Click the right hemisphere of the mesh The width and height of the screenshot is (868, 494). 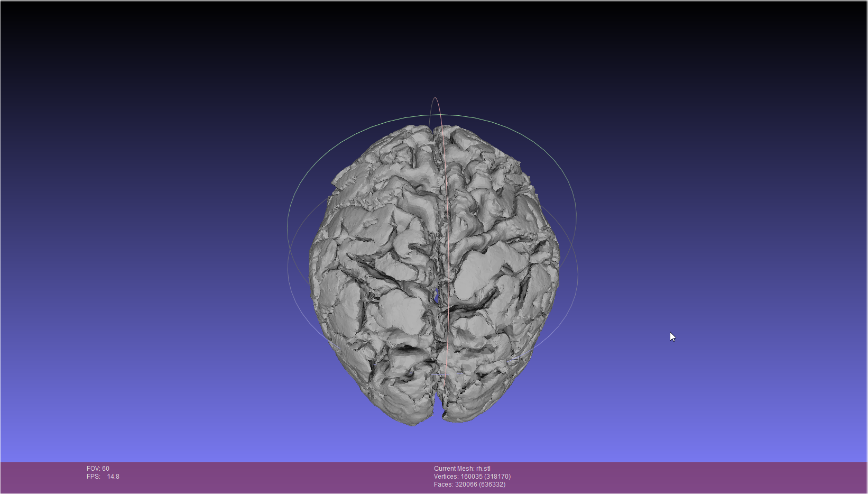click(497, 264)
